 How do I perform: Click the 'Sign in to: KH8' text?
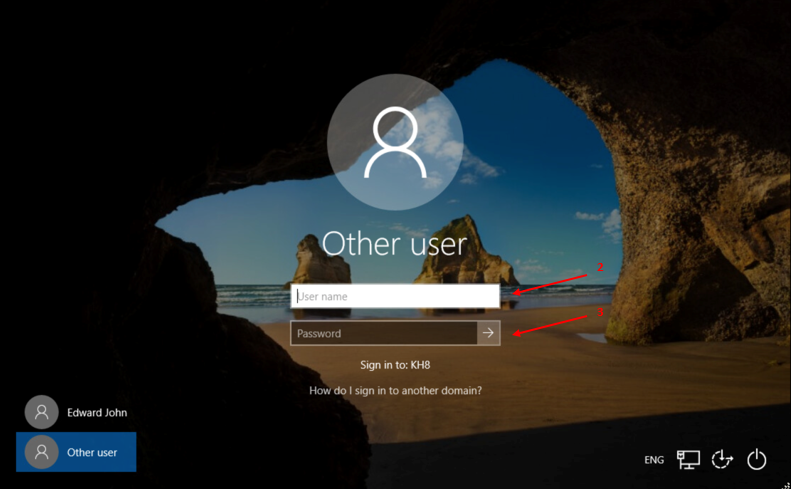click(x=395, y=365)
